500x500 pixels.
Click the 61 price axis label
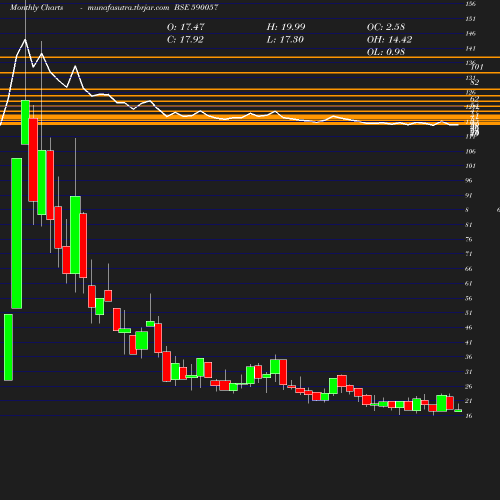pos(469,283)
